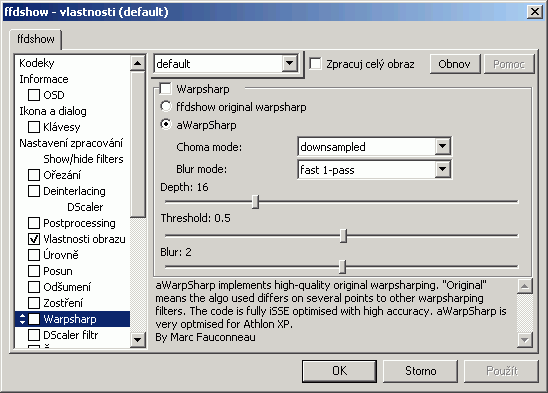Viewport: 548px width, 393px height.
Task: Select Kodeky in the list
Action: [37, 63]
